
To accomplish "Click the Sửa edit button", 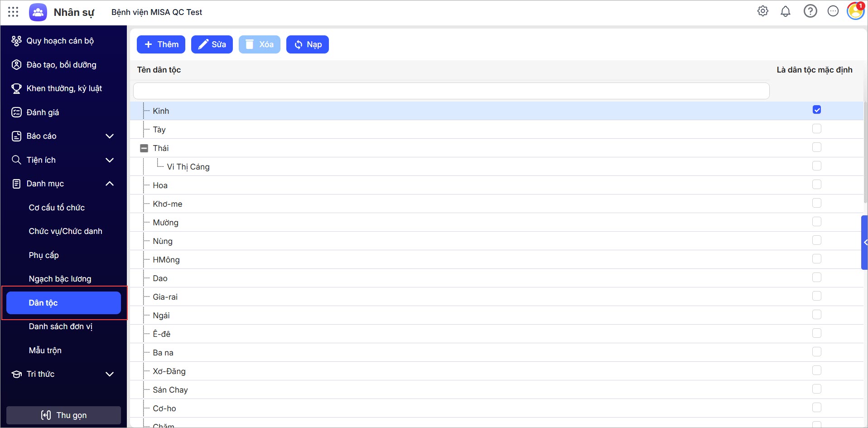I will 212,44.
